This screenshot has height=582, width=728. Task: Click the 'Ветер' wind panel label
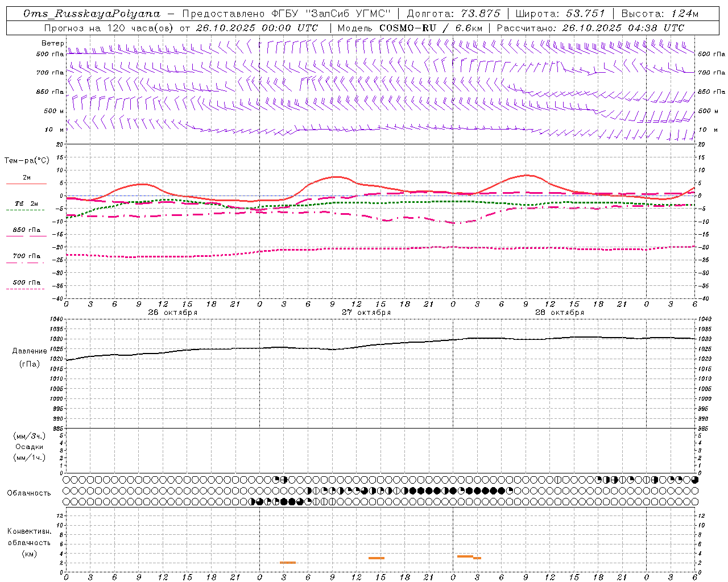tap(53, 43)
